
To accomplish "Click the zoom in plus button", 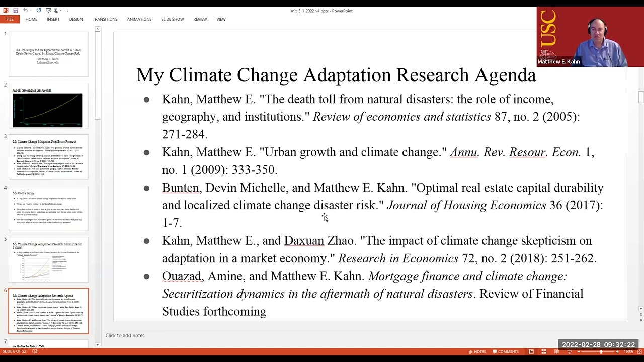I will [617, 352].
